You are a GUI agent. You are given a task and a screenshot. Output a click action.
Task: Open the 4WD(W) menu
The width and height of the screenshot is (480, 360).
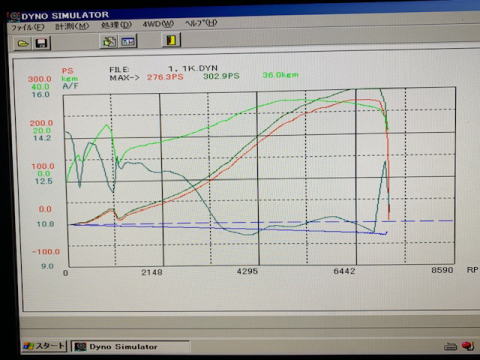[x=158, y=24]
